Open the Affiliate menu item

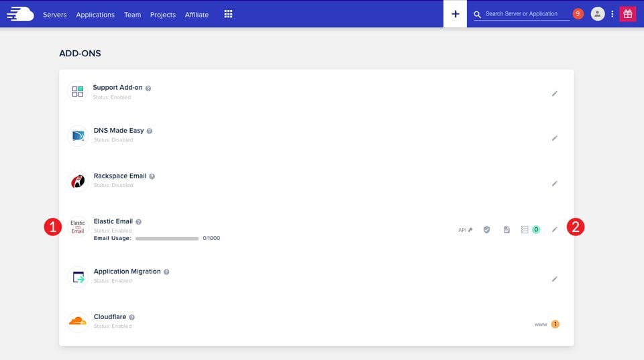click(x=197, y=15)
